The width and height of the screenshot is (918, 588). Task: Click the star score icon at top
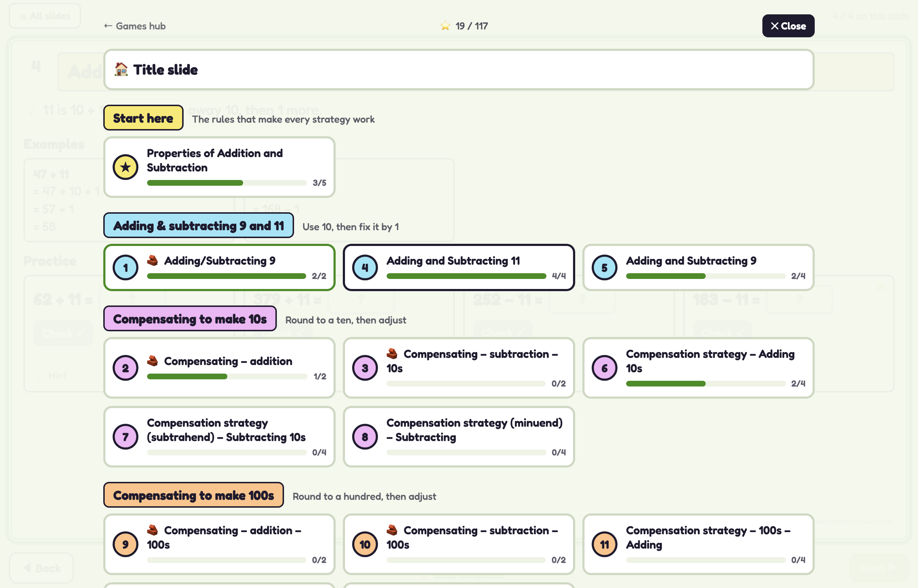point(445,26)
